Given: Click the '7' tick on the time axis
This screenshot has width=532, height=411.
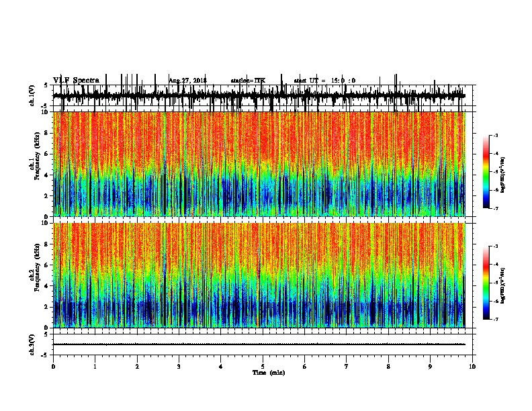Looking at the screenshot, I should 347,366.
